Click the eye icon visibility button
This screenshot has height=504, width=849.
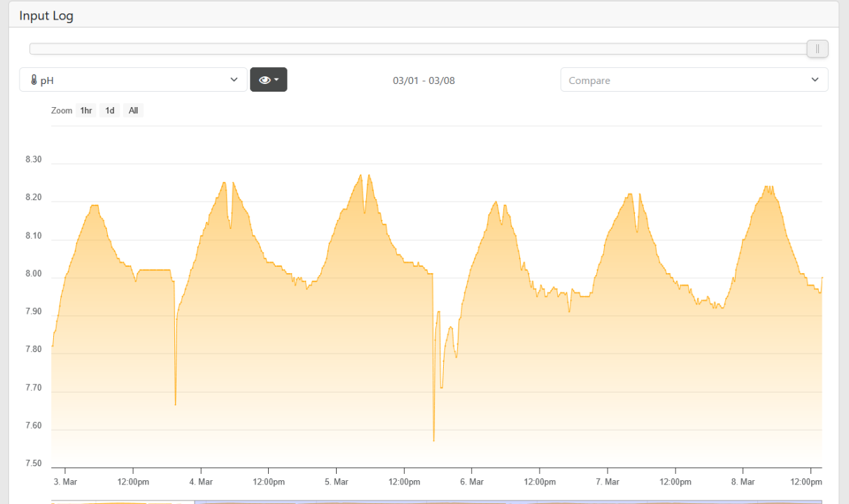(265, 80)
